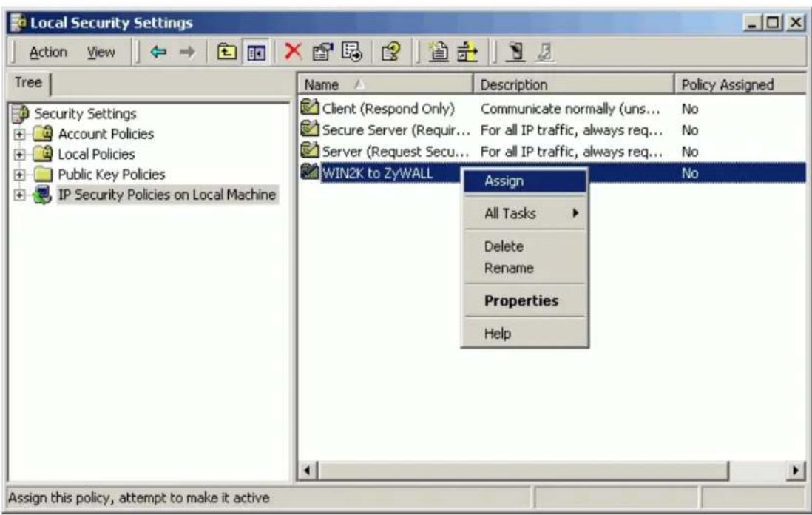Choose Assign from the context menu
Viewport: 812px width, 515px height.
point(525,181)
